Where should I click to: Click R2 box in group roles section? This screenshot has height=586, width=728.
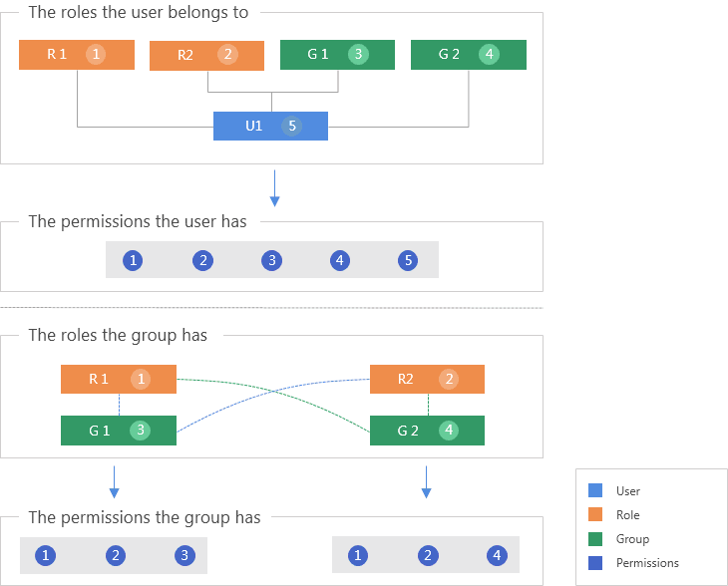click(x=427, y=379)
